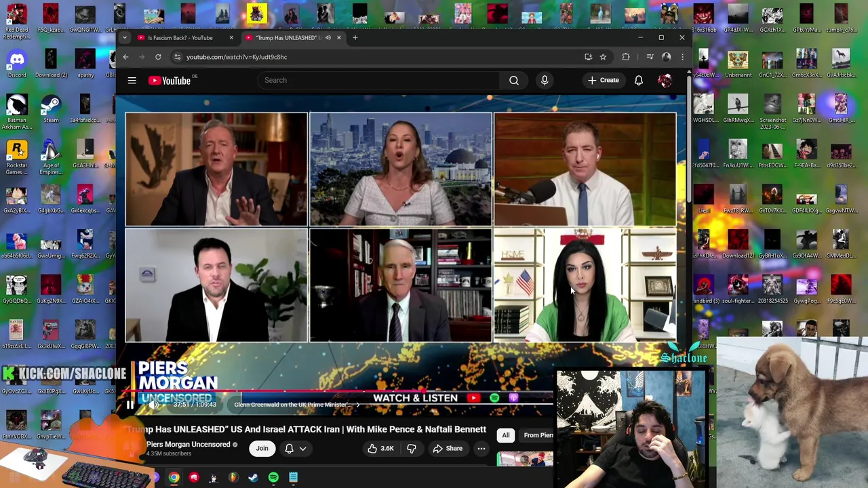The height and width of the screenshot is (488, 868).
Task: Open more actions three-dot menu under video
Action: [481, 449]
